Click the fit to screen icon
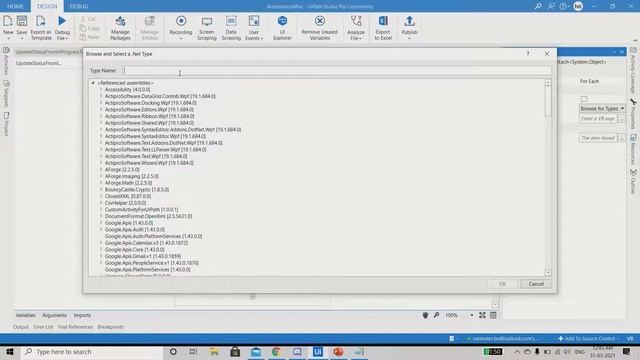Viewport: 640px width, 360px height. click(482, 315)
